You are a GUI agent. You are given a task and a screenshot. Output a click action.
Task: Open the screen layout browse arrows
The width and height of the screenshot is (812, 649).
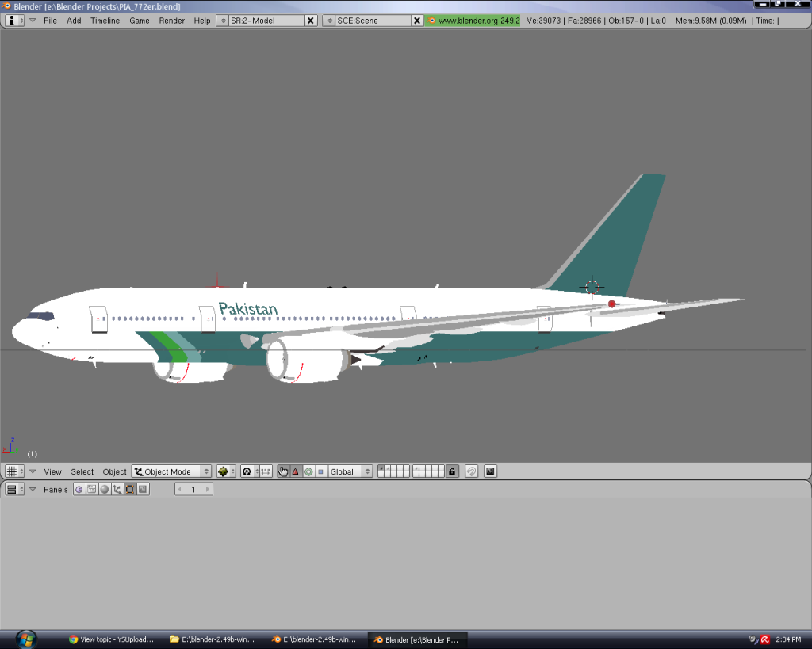coord(223,20)
